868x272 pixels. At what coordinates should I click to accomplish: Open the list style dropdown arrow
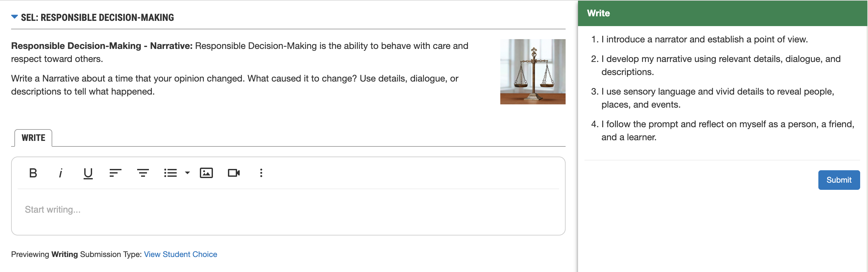[x=187, y=173]
